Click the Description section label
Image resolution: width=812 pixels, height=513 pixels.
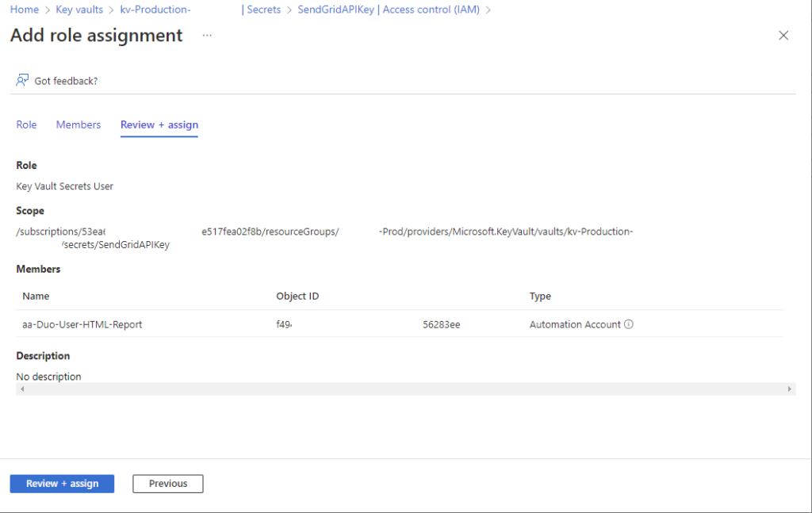tap(43, 356)
